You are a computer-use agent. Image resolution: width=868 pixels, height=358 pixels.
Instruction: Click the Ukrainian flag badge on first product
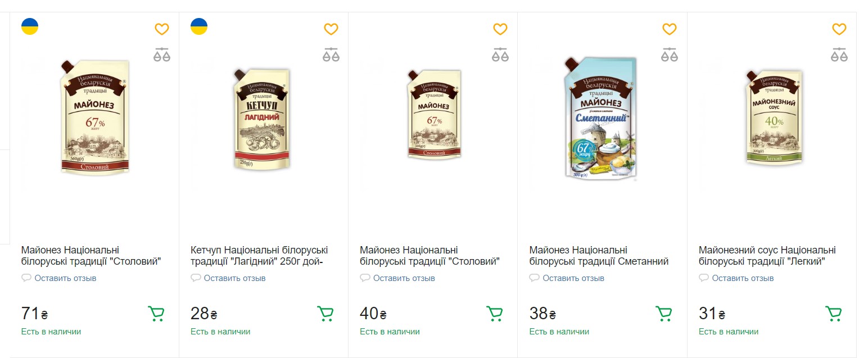[30, 25]
